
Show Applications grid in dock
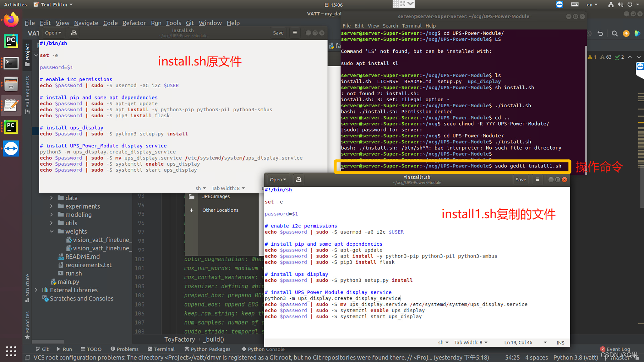[11, 351]
